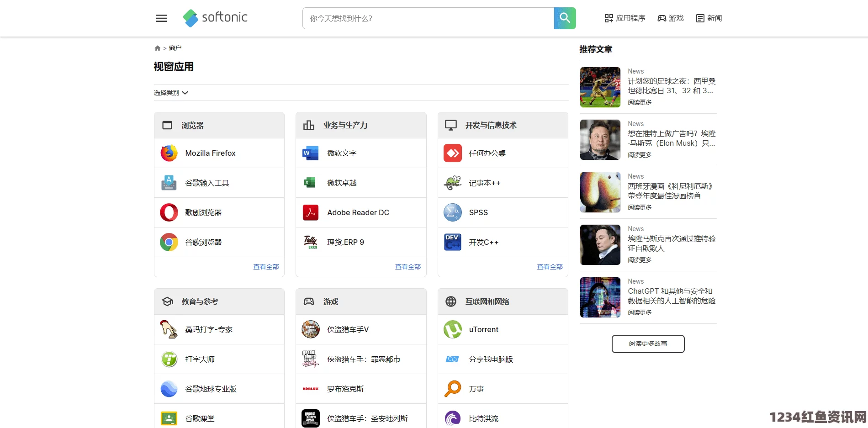Click the 窗户 breadcrumb link
Screen dimensions: 868x428
pyautogui.click(x=175, y=48)
